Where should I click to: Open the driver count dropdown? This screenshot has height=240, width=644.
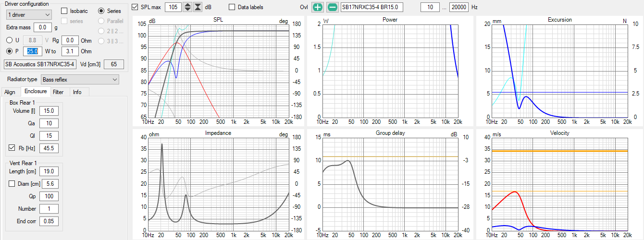point(29,15)
